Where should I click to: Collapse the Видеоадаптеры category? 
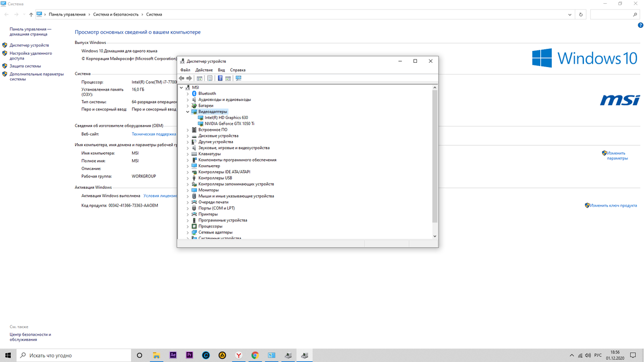tap(188, 112)
